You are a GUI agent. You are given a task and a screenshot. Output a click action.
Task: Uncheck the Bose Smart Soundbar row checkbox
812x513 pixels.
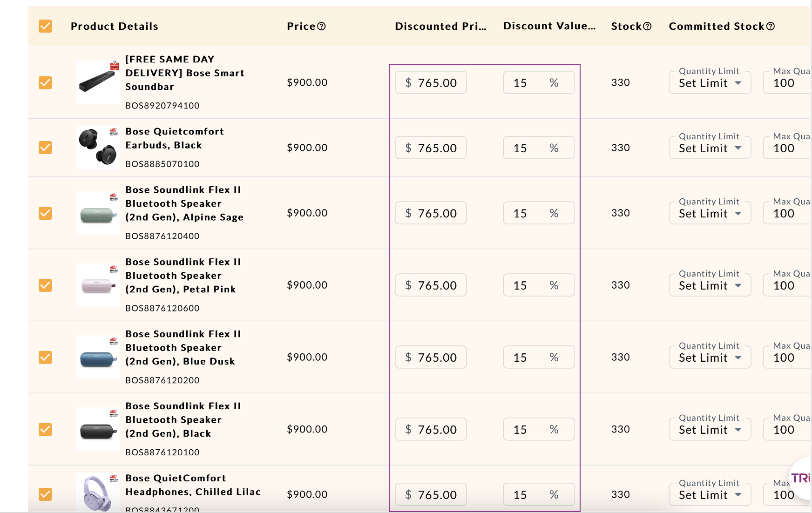click(45, 82)
